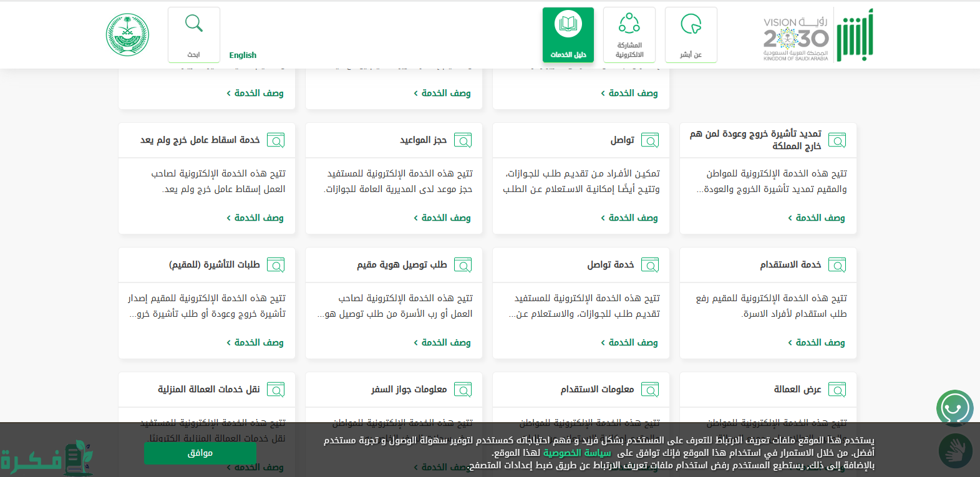Viewport: 980px width, 477px height.
Task: Click icon next to خدمة الاستقدام title
Action: [837, 265]
